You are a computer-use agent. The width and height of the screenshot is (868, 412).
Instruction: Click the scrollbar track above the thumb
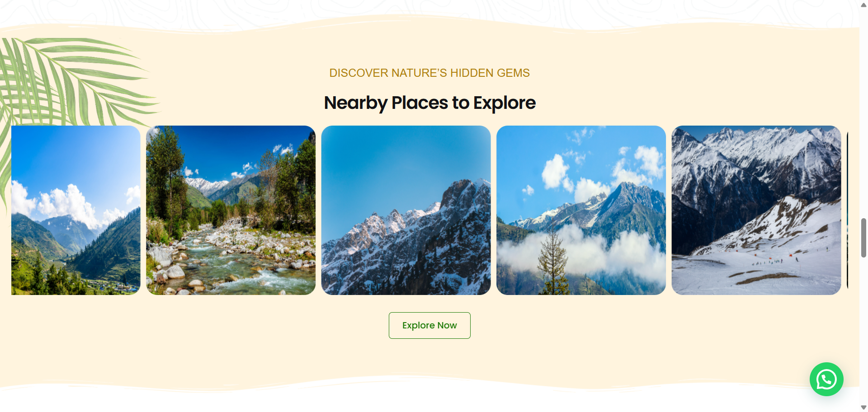click(x=863, y=113)
